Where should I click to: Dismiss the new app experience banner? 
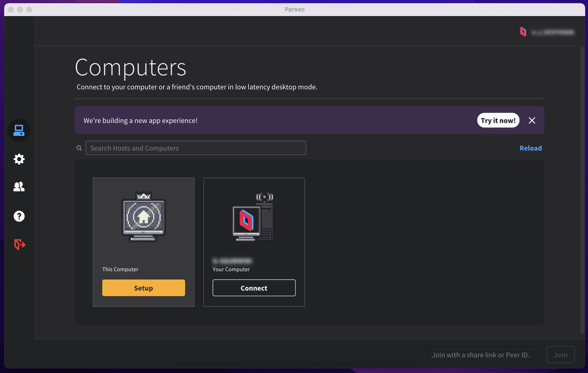click(x=532, y=121)
